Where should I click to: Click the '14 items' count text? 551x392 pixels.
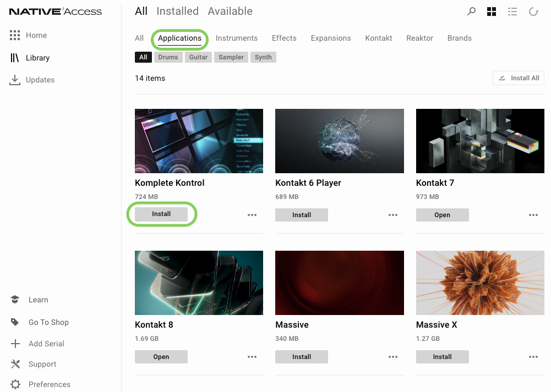[x=150, y=78]
